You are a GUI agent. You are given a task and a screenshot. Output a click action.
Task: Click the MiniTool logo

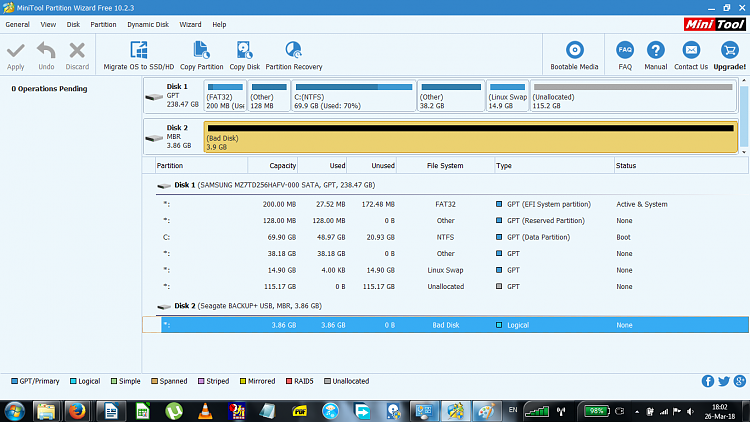pos(715,24)
